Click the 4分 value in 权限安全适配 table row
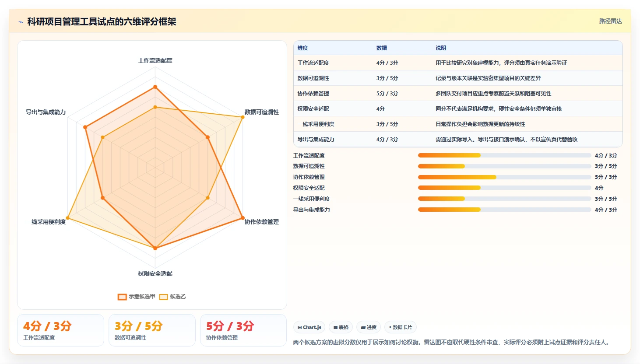 [x=380, y=109]
